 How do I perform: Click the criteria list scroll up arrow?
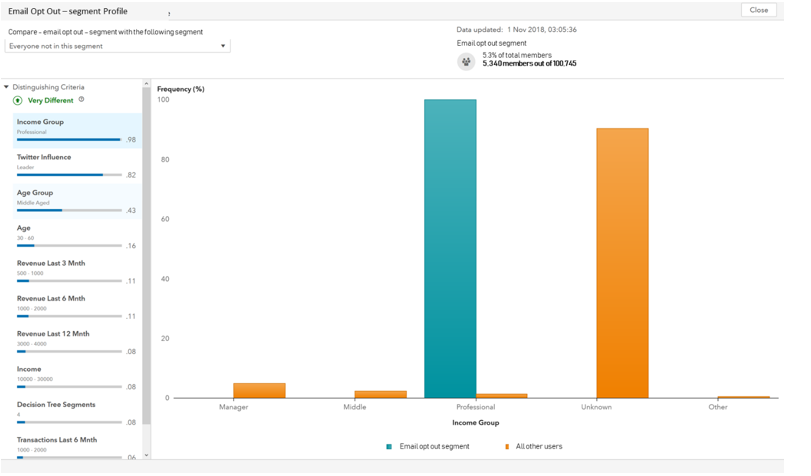[147, 85]
